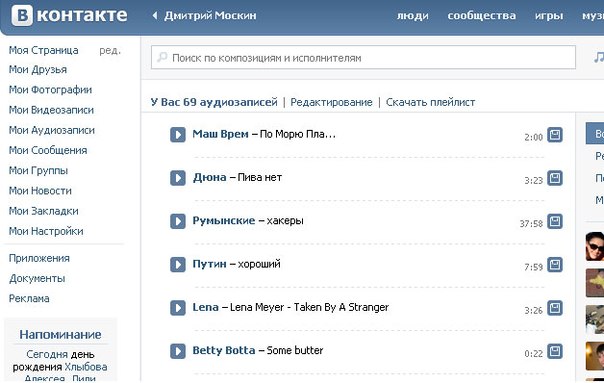Click the Редактирование link
The image size is (604, 383).
[x=331, y=102]
